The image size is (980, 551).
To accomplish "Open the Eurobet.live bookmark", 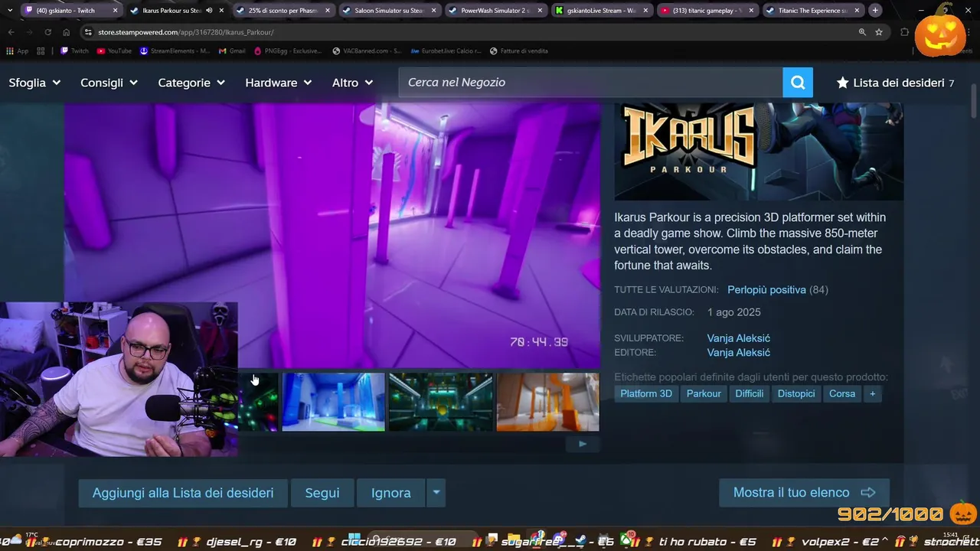I will pos(446,51).
